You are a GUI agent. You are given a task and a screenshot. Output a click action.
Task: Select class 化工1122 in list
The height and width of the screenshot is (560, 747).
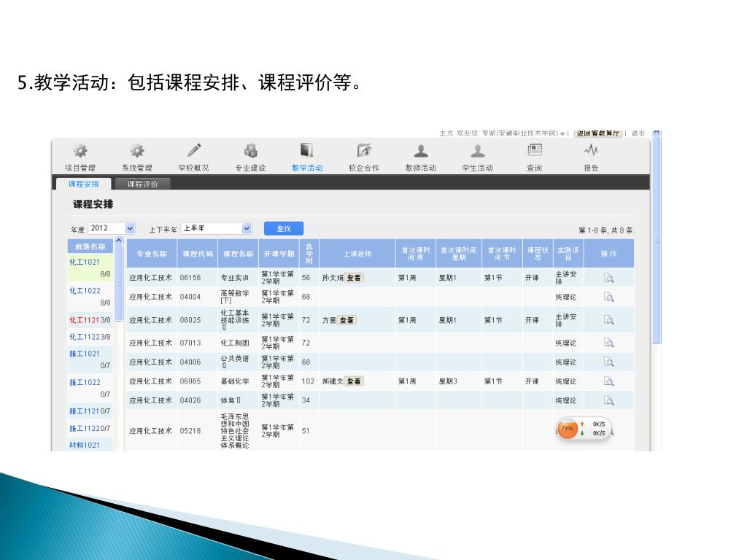(85, 337)
